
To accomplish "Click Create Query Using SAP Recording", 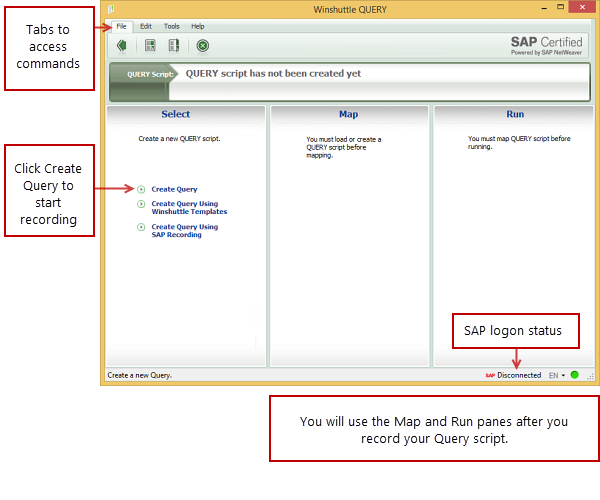I will click(184, 230).
